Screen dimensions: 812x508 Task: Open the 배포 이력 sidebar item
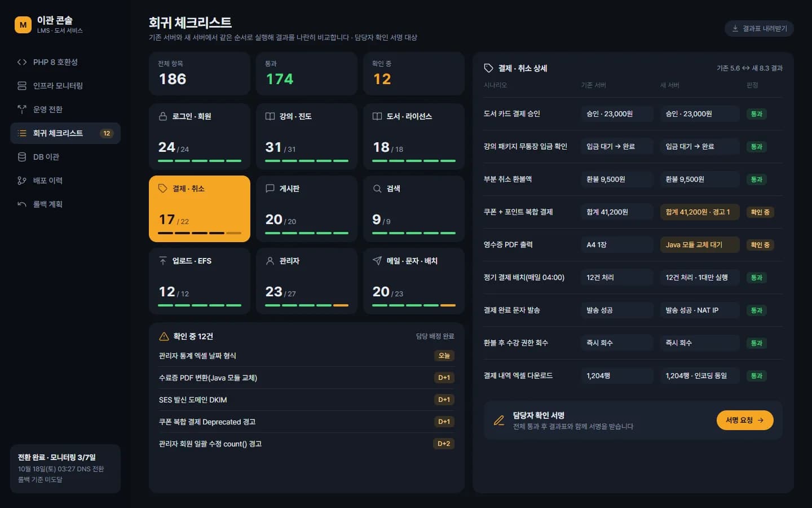pyautogui.click(x=65, y=181)
